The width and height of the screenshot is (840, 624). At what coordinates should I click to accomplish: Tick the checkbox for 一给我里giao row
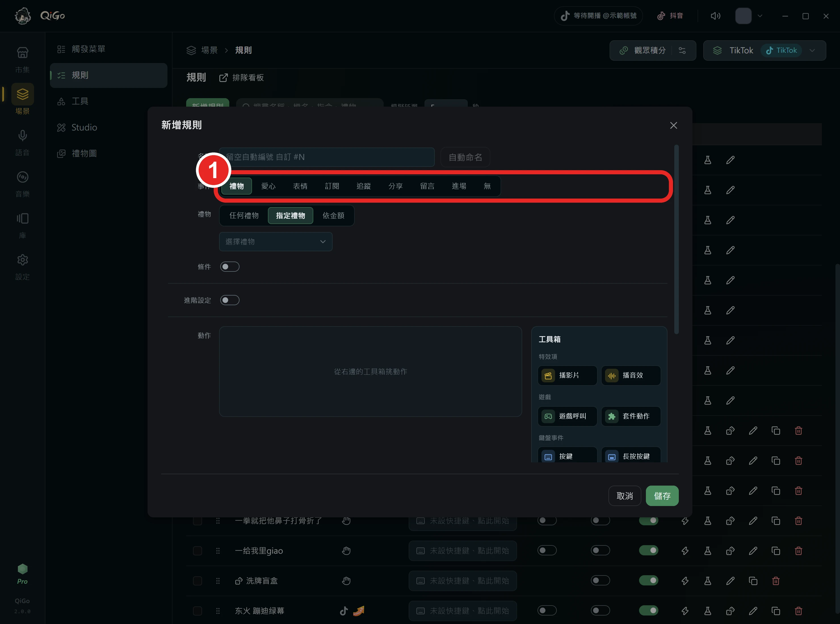[x=197, y=551]
